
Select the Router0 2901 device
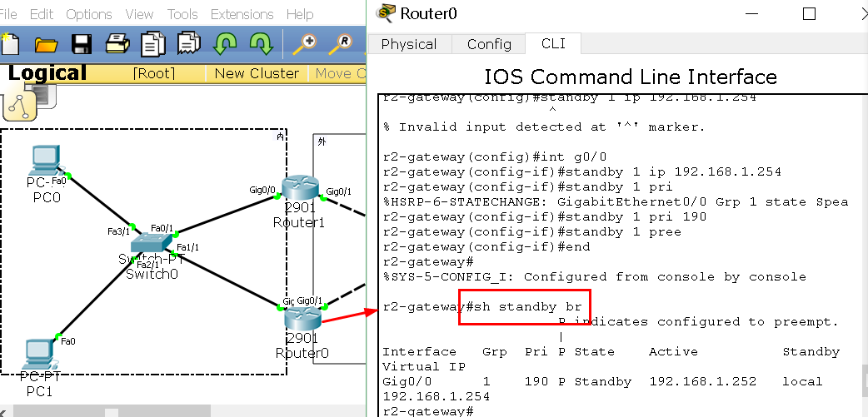[x=302, y=319]
